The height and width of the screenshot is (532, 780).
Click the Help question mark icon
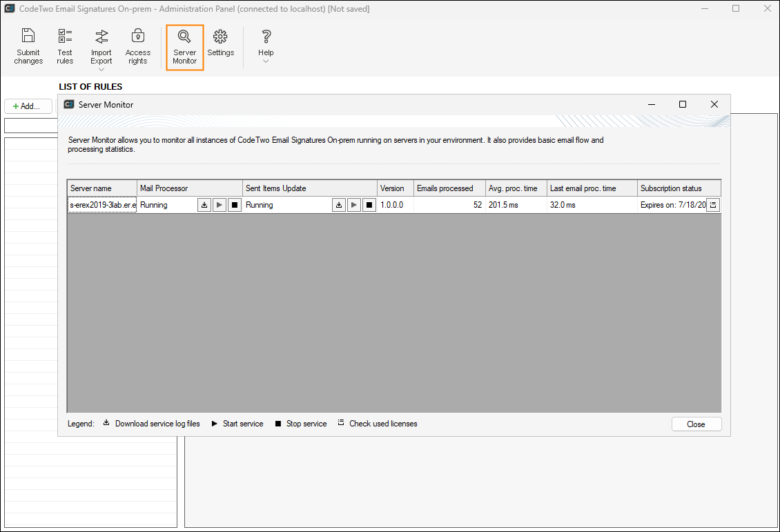[x=266, y=37]
